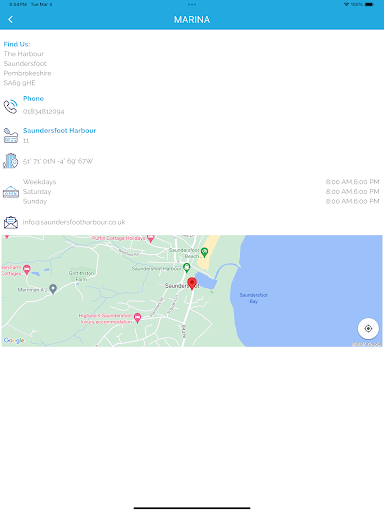Tap the SA69 9HE postcode
The width and height of the screenshot is (384, 512).
coord(19,83)
